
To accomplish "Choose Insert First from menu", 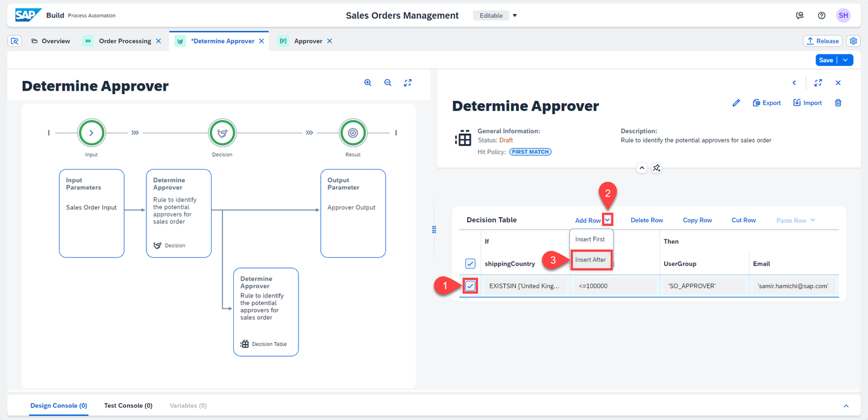I will 590,239.
